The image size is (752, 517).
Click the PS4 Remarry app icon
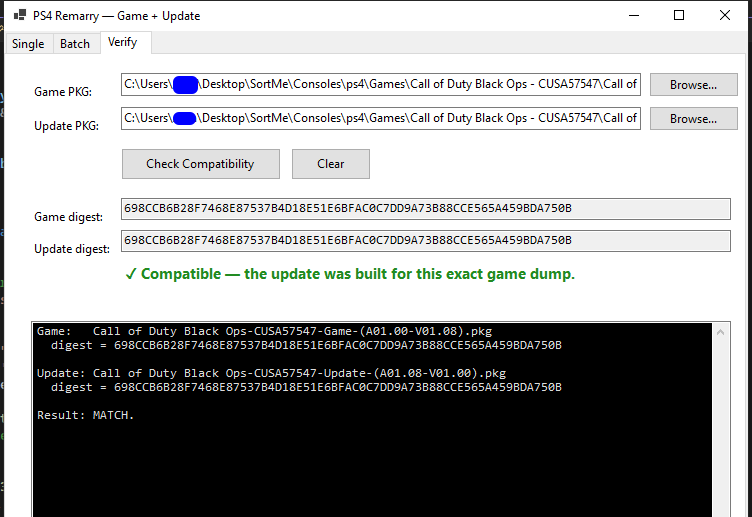[x=20, y=15]
